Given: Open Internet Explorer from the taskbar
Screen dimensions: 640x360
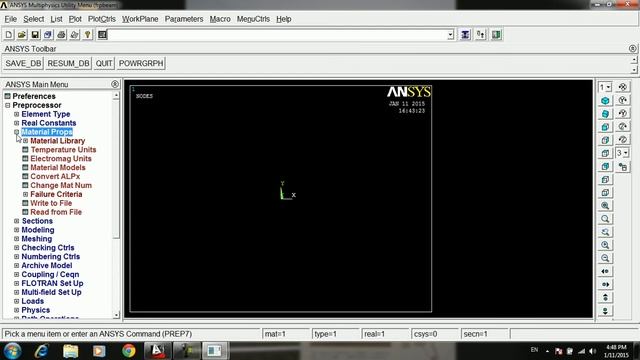Looking at the screenshot, I should pyautogui.click(x=41, y=351).
